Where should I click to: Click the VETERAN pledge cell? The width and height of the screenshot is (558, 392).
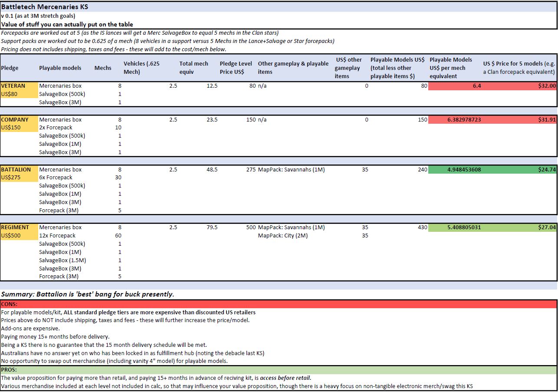click(13, 86)
